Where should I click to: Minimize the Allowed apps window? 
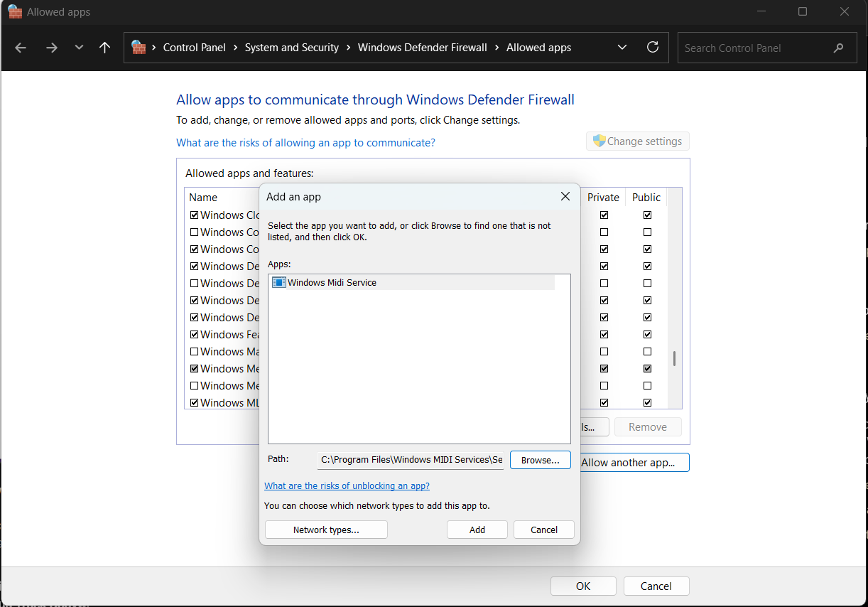point(760,11)
